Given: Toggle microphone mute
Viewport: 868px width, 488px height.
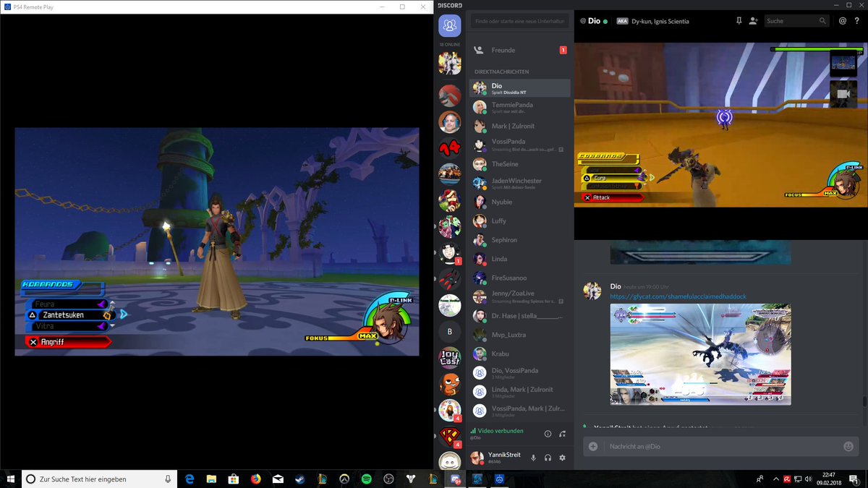Looking at the screenshot, I should [534, 458].
